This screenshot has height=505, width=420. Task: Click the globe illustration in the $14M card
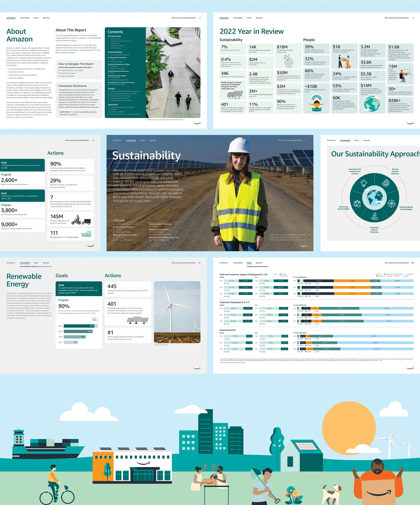pos(372,104)
